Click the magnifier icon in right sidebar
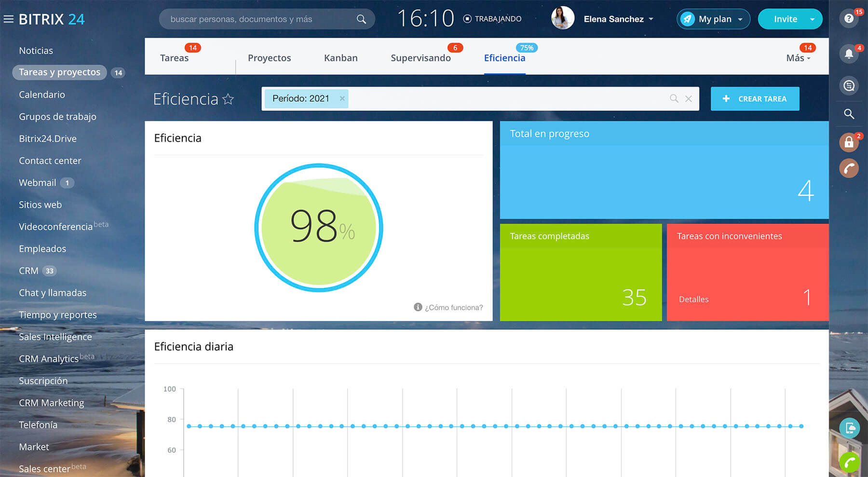The image size is (868, 477). click(x=849, y=114)
